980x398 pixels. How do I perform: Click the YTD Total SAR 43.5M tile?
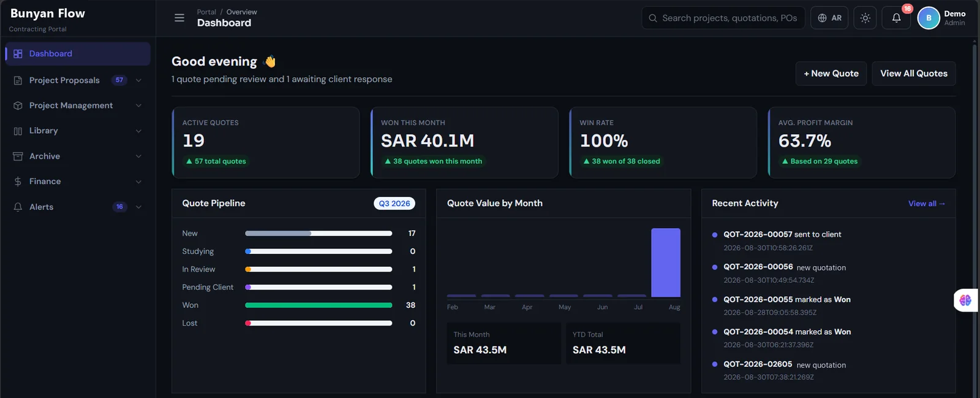pyautogui.click(x=623, y=343)
